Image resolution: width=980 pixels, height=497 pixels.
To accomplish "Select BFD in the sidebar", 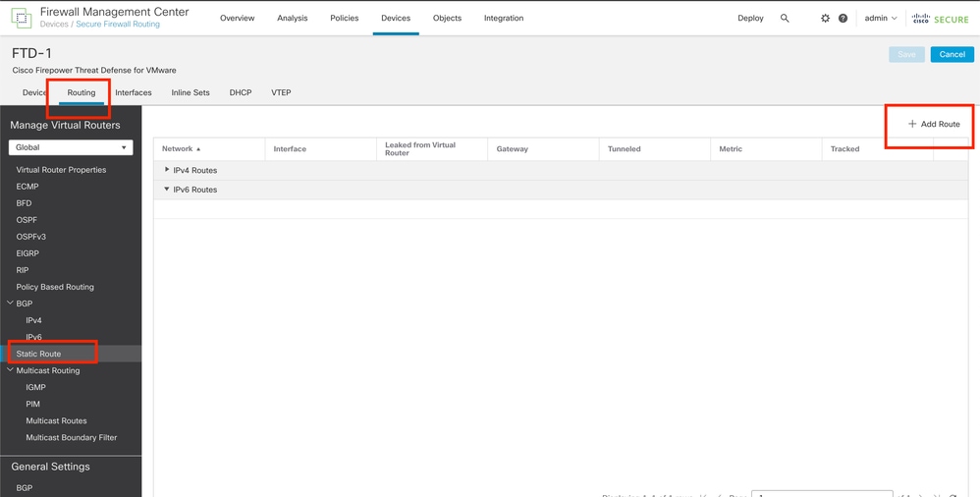I will click(x=24, y=203).
